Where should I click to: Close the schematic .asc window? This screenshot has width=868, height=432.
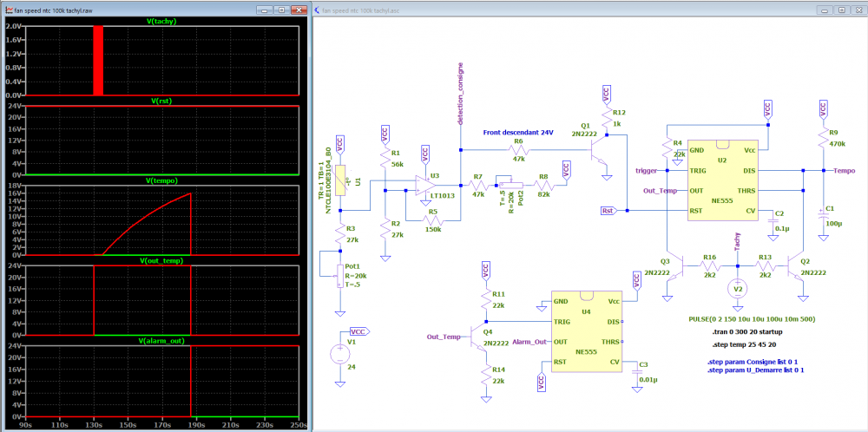858,10
